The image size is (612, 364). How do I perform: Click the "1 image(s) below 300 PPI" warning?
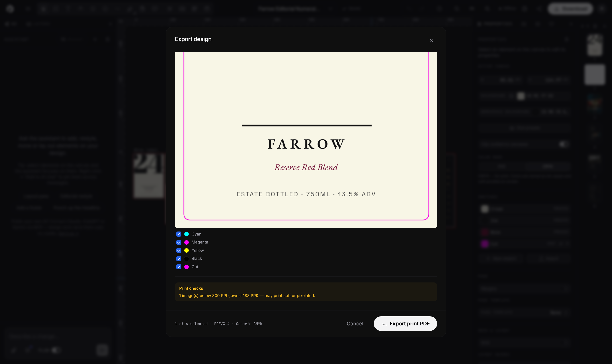247,296
